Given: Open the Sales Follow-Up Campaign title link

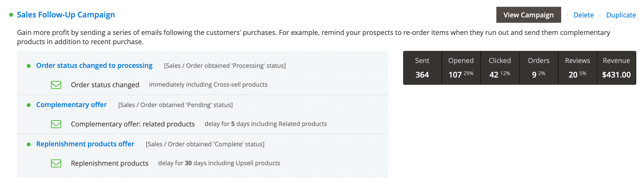Looking at the screenshot, I should (66, 15).
